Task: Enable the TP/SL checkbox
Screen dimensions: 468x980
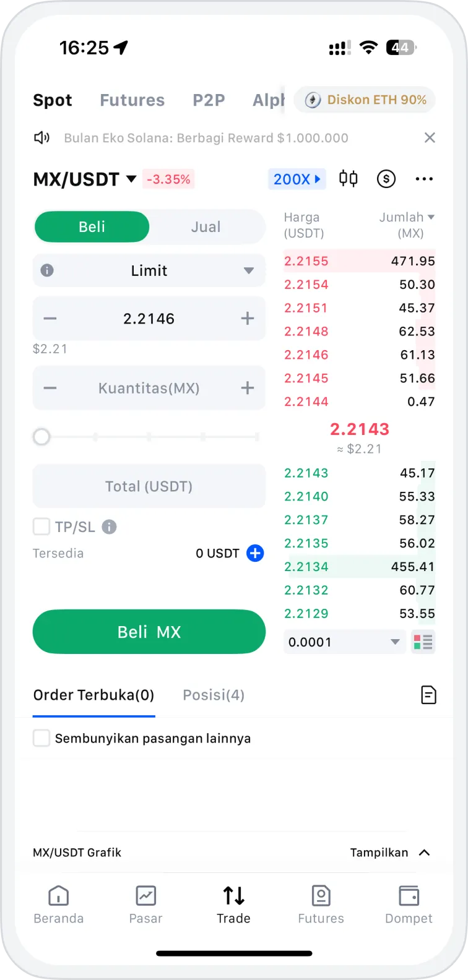Action: tap(41, 527)
